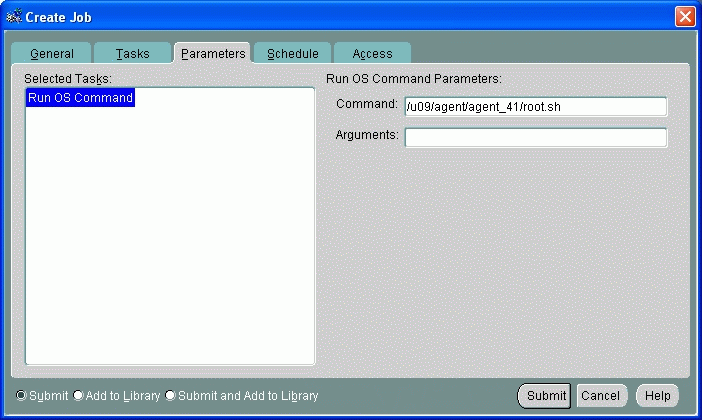Image resolution: width=702 pixels, height=420 pixels.
Task: Click the Create Job window title icon
Action: click(14, 15)
